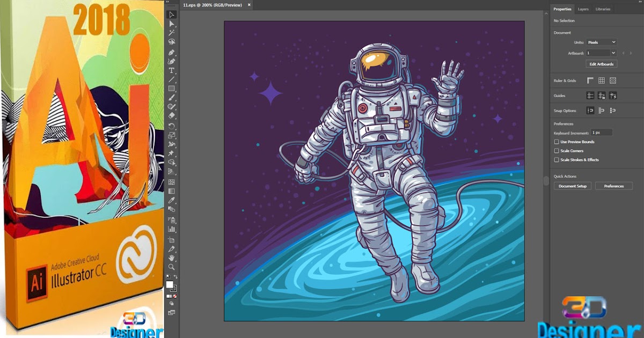Toggle the Show Guides icon
644x338 pixels.
click(590, 95)
